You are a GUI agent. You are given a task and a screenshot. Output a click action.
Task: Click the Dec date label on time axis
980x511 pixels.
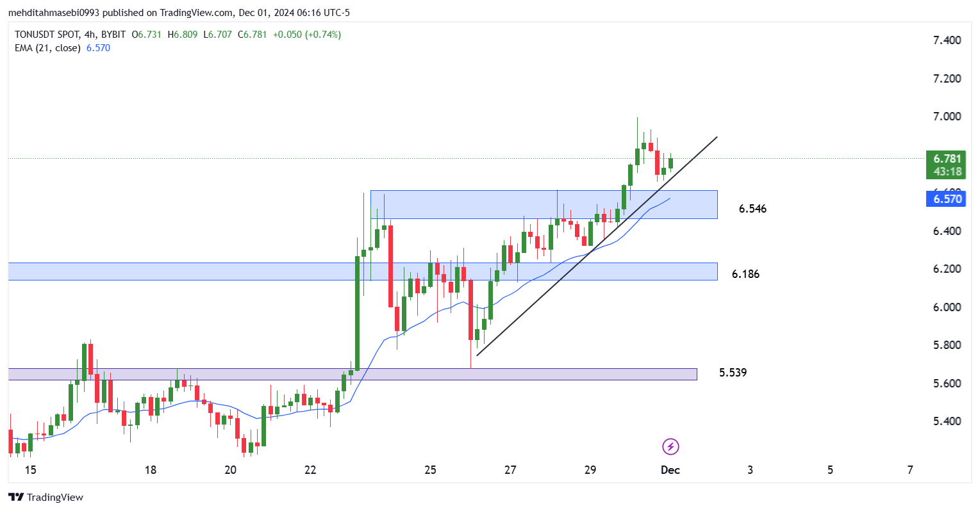[x=670, y=470]
